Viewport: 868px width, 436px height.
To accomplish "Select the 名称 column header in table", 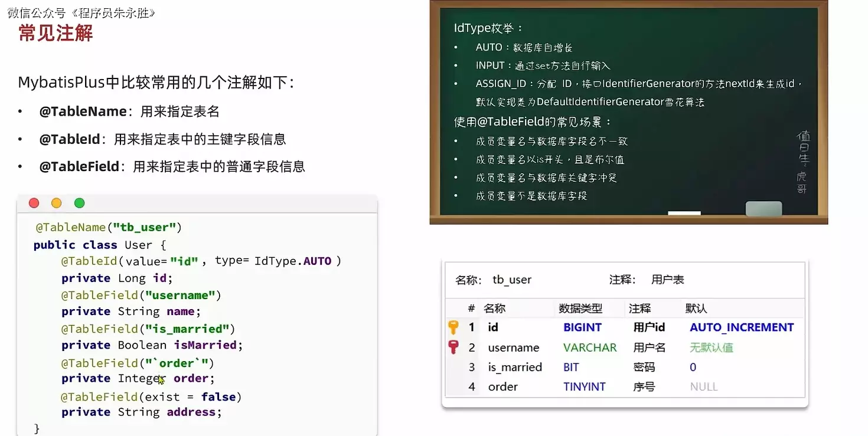I will coord(494,308).
